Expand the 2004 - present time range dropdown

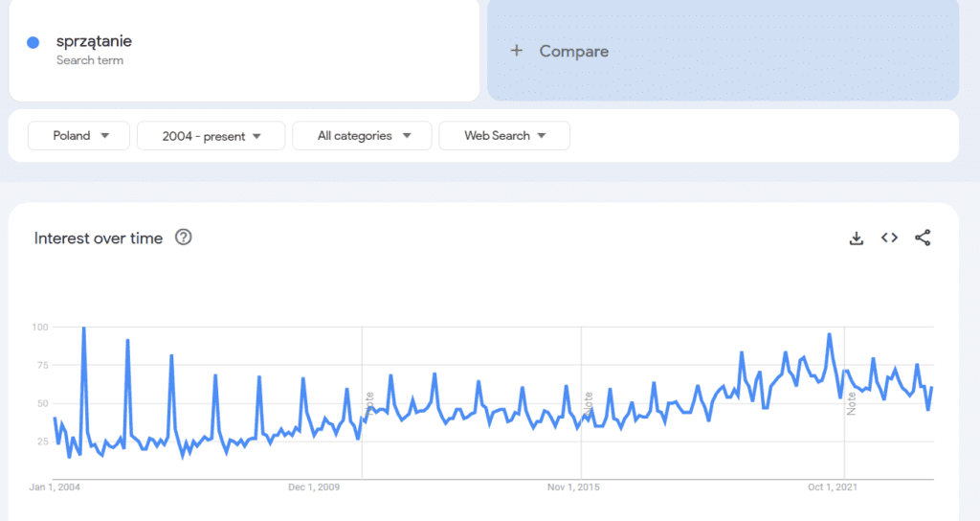coord(211,136)
